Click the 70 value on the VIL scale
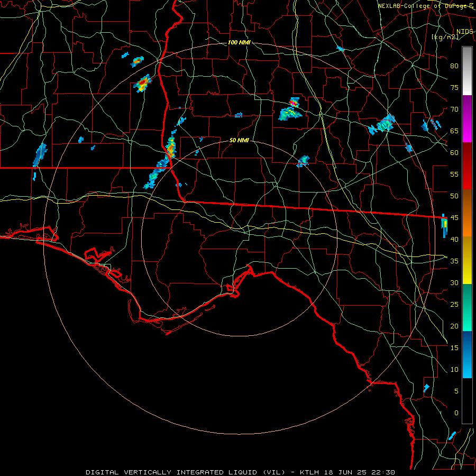 (454, 109)
